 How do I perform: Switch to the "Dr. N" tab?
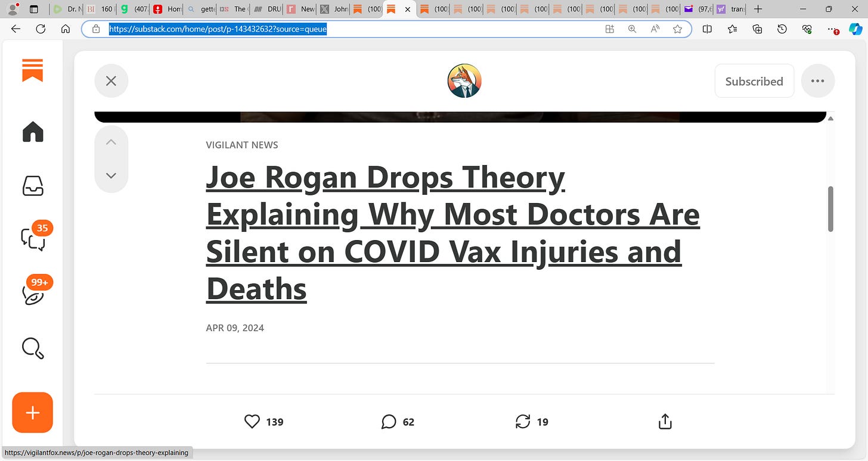coord(66,9)
